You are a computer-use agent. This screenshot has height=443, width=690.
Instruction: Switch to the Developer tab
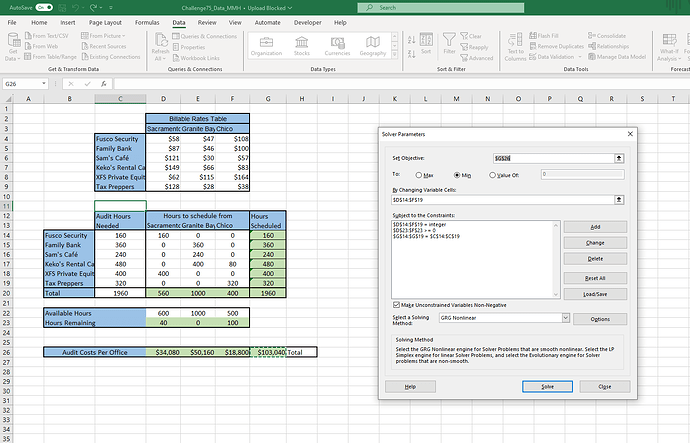(308, 22)
